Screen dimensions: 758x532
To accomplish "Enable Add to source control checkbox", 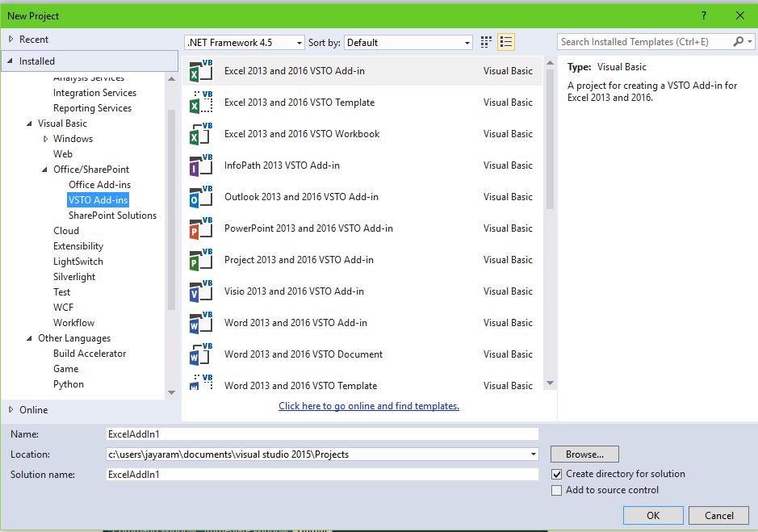I will [x=556, y=490].
